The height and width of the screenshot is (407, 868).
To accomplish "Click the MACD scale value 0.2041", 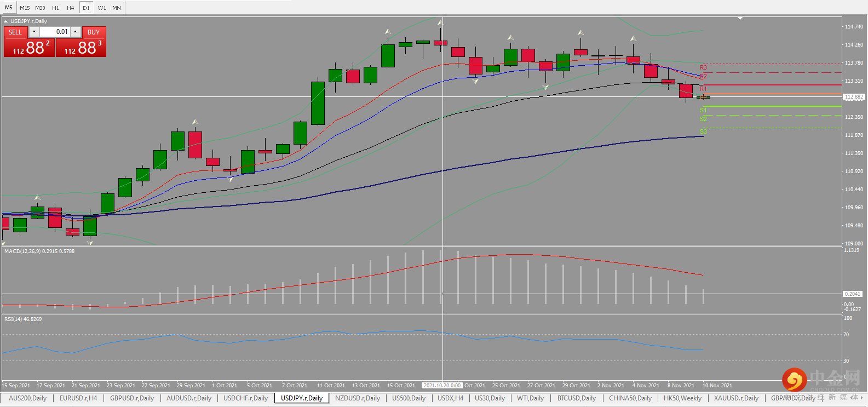I will (853, 294).
